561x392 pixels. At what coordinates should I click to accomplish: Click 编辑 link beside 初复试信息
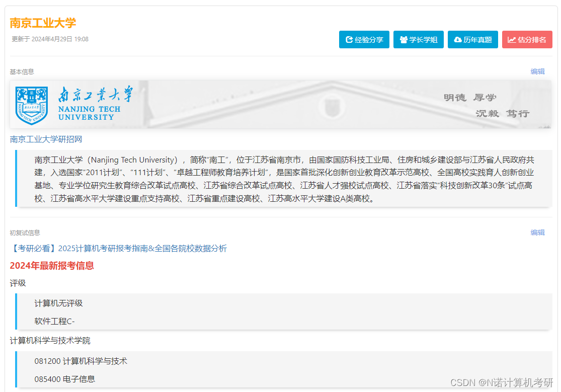click(x=537, y=232)
